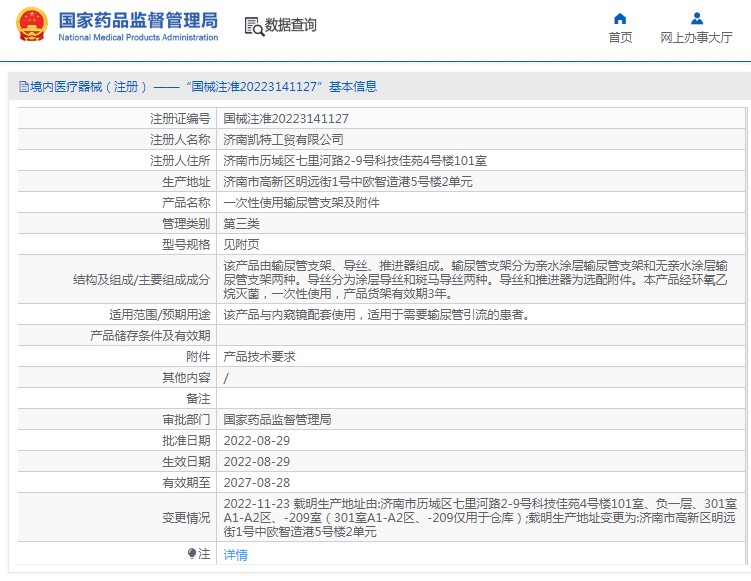Click the 网上办事大厅 person icon
This screenshot has width=751, height=581.
pos(696,18)
